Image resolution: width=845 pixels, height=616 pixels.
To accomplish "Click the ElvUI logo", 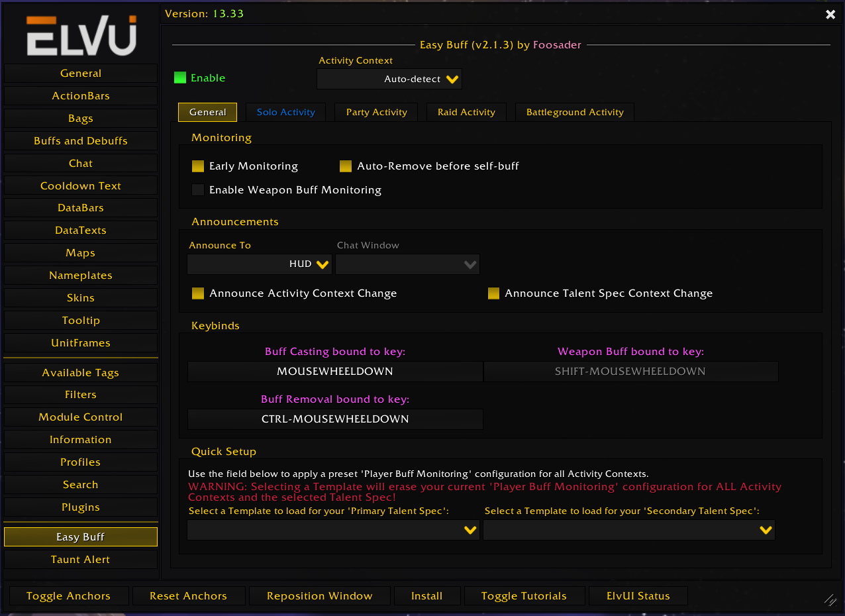I will pos(81,35).
